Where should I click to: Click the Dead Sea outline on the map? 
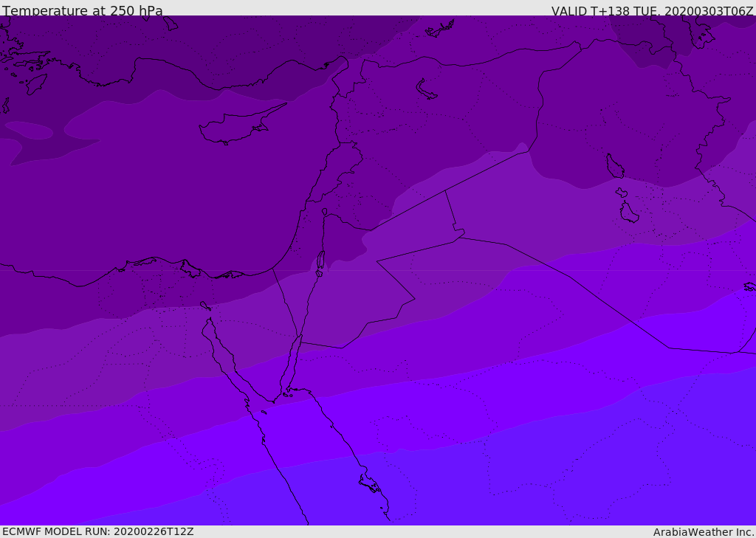(320, 263)
